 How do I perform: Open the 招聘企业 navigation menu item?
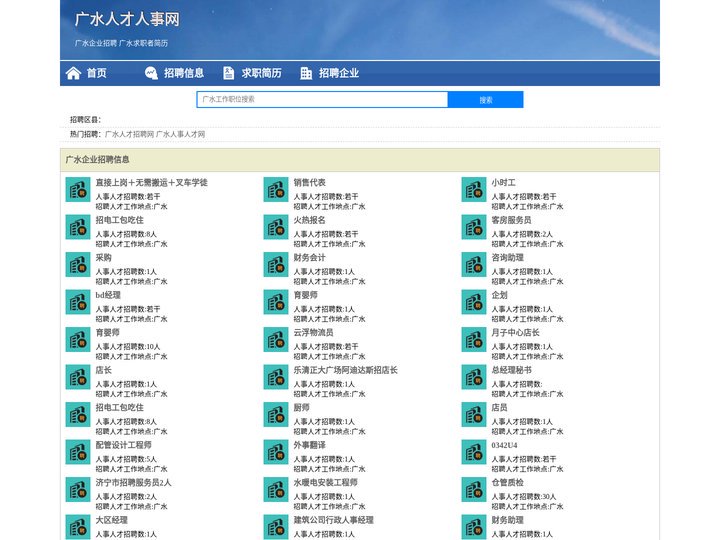tap(339, 73)
